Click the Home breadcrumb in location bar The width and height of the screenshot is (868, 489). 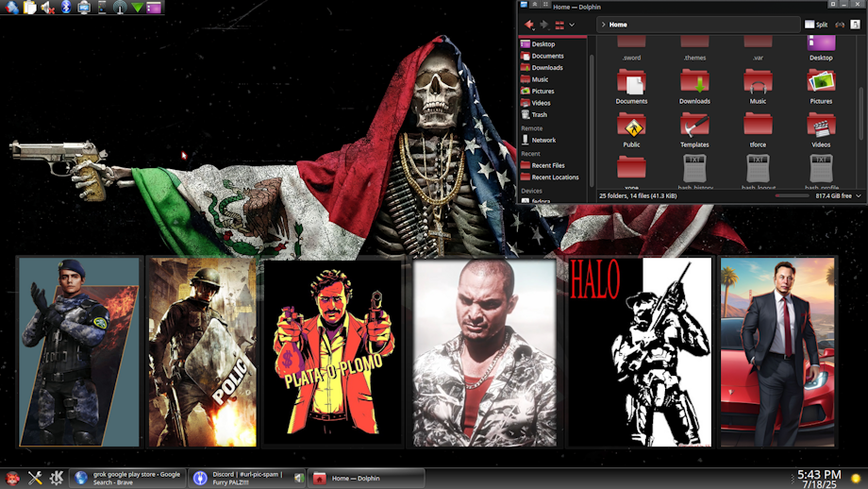(x=618, y=25)
